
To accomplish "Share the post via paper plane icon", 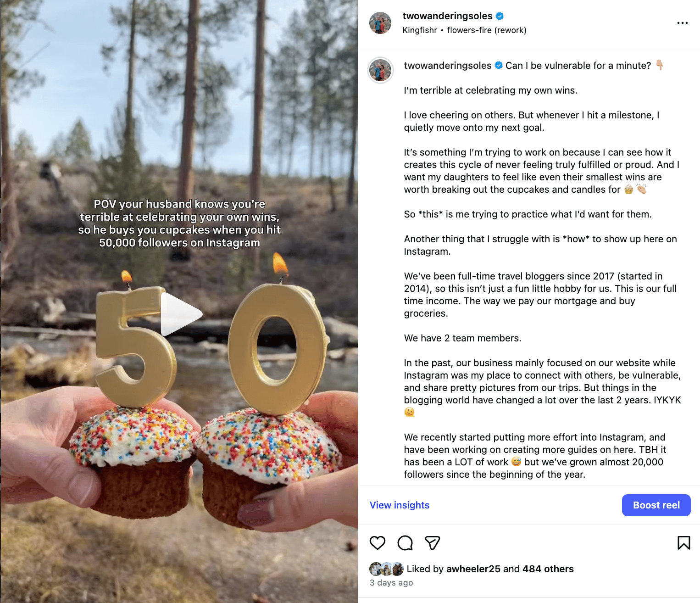I will click(433, 543).
